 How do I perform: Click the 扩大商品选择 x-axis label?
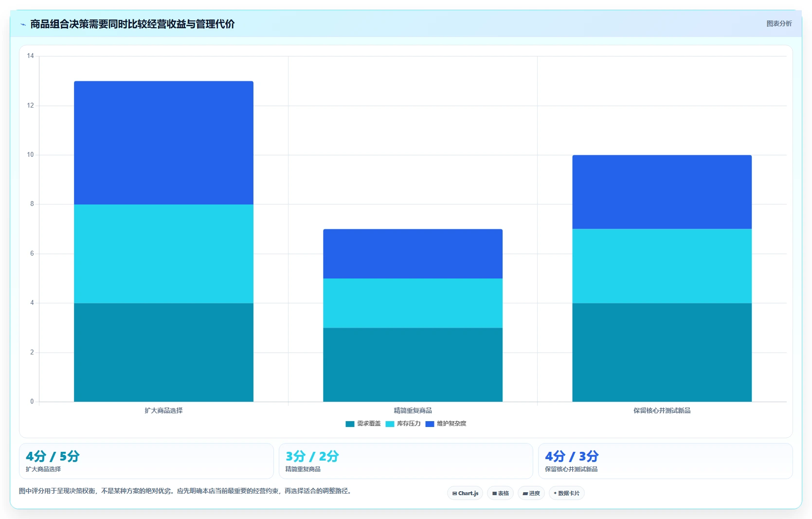163,410
